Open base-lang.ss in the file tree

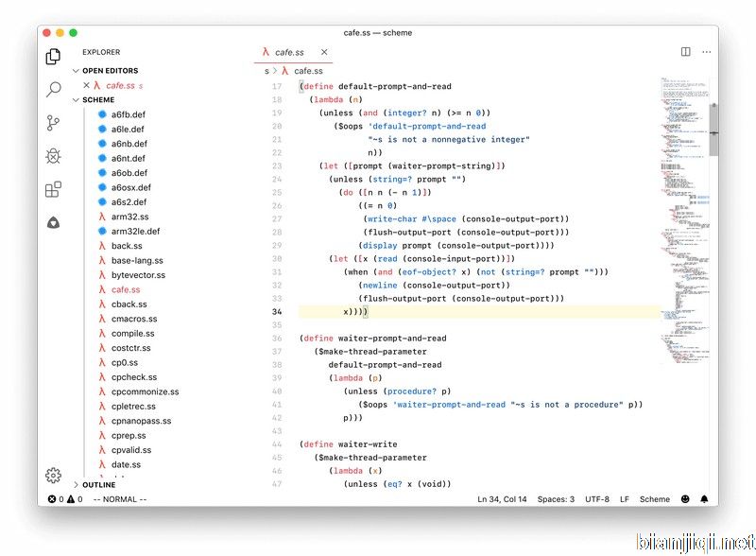[x=137, y=260]
